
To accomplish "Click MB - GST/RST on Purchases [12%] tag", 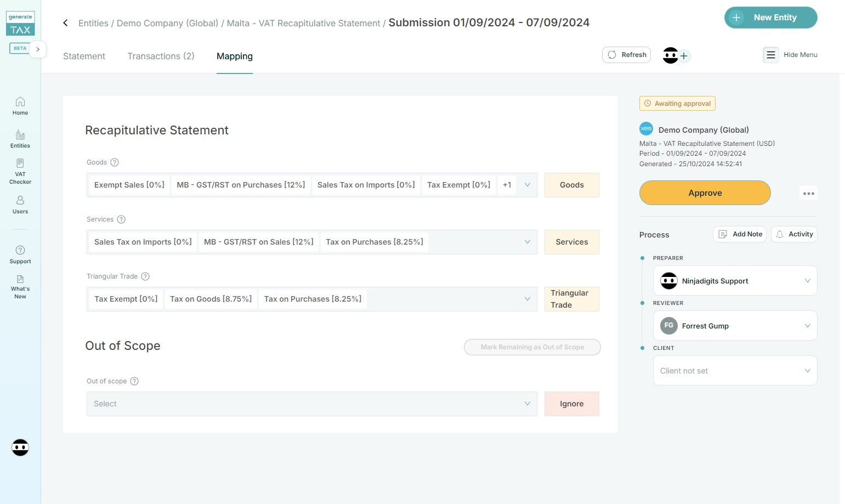I will click(241, 185).
